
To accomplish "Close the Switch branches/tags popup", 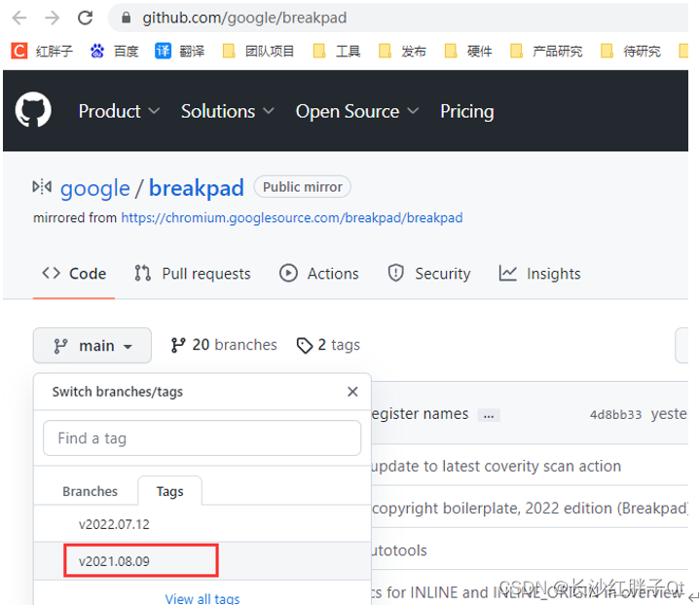I will (x=352, y=392).
